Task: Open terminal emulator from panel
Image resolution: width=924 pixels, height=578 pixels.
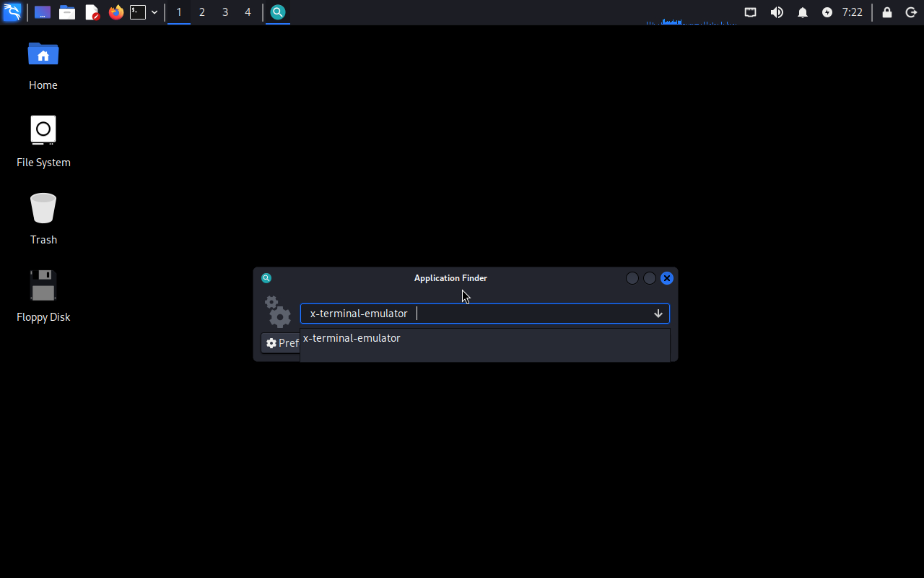Action: pos(138,12)
